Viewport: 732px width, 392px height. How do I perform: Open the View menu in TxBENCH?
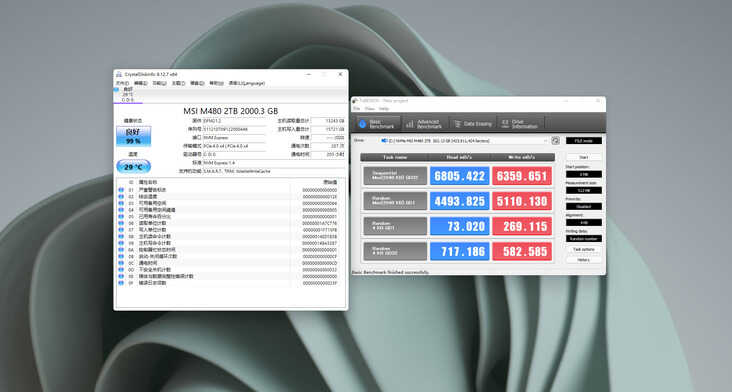click(x=370, y=108)
